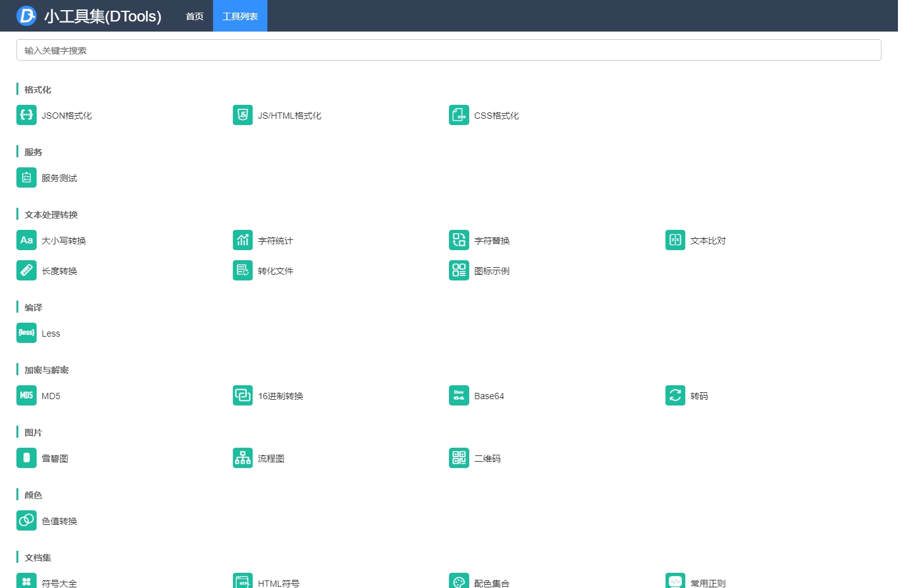
Task: Open the 16进制转换 link text
Action: 280,396
